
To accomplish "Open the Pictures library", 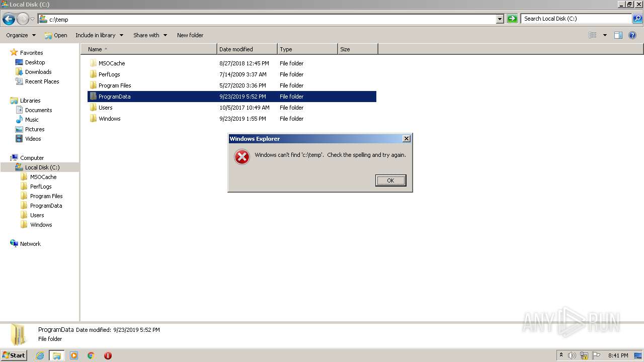I will (x=35, y=129).
